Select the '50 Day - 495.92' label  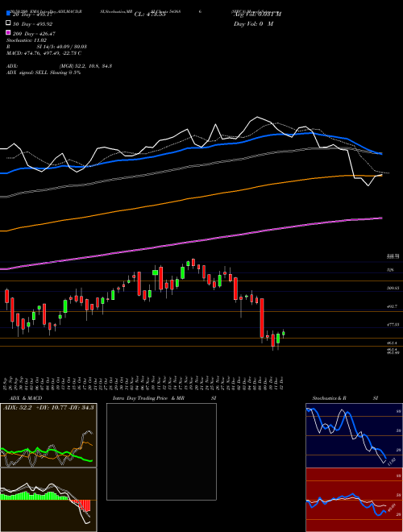click(33, 24)
